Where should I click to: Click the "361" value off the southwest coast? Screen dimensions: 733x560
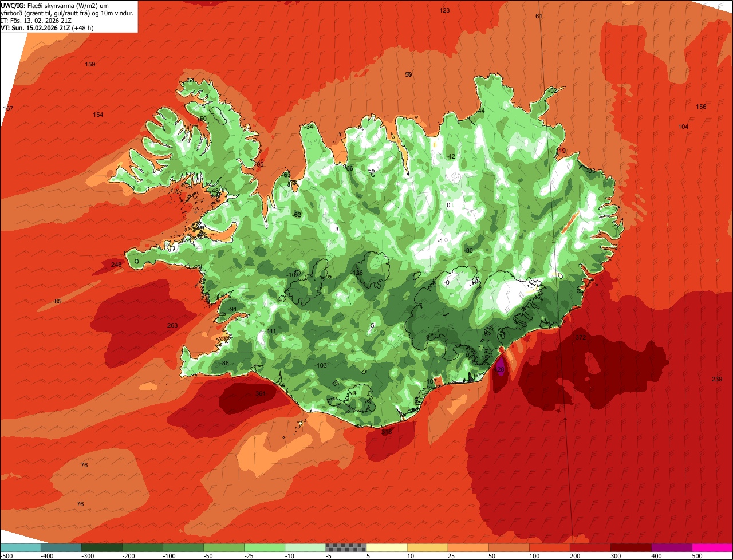click(261, 393)
